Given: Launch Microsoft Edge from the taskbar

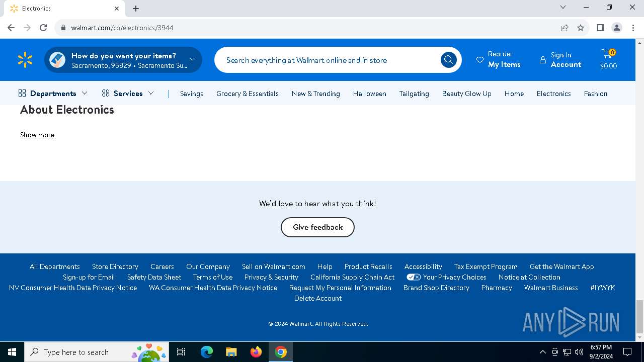Looking at the screenshot, I should (207, 352).
